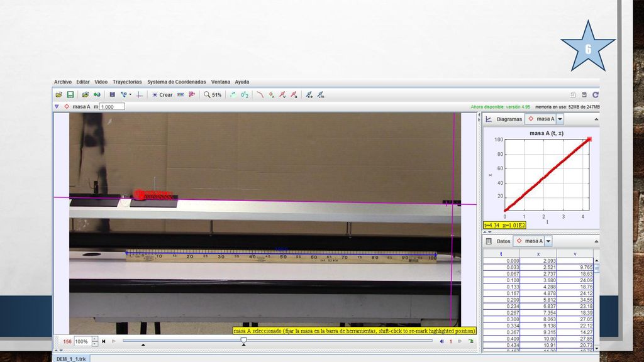
Task: Click the x axis label on plot
Action: point(490,175)
